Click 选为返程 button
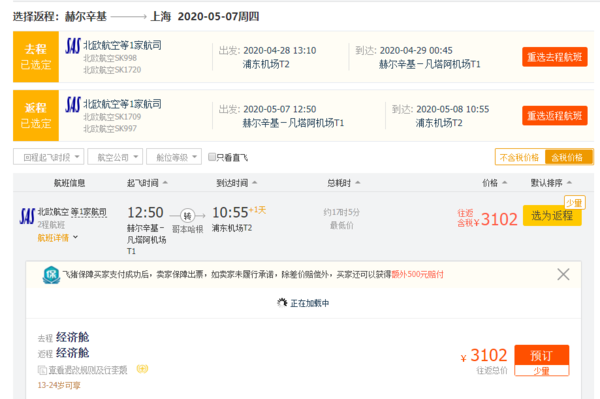The height and width of the screenshot is (399, 600). click(x=552, y=215)
